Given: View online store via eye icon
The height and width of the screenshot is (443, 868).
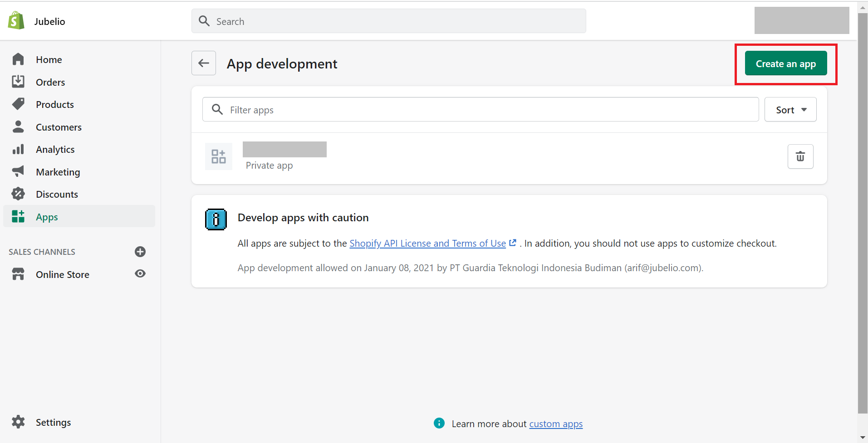Looking at the screenshot, I should coord(140,273).
